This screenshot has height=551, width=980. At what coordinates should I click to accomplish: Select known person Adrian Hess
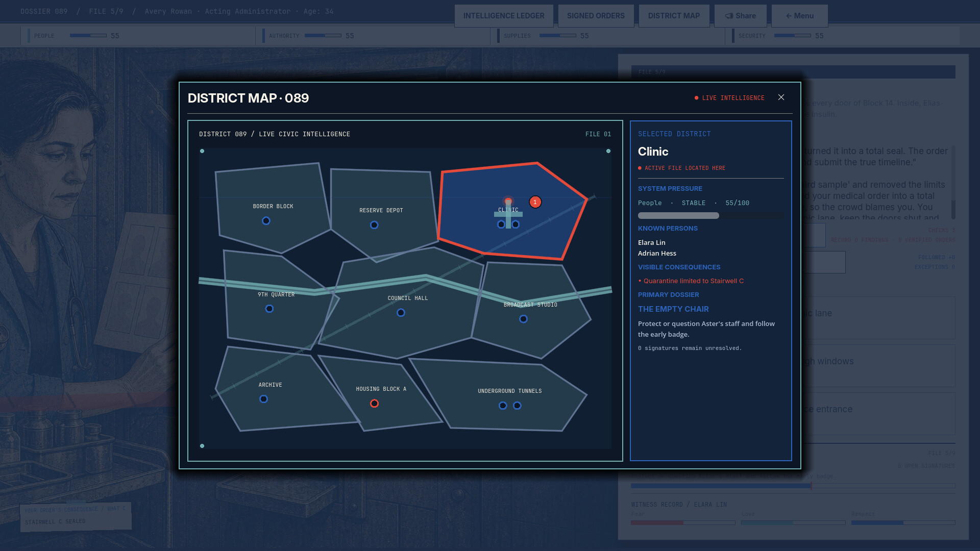pos(657,254)
